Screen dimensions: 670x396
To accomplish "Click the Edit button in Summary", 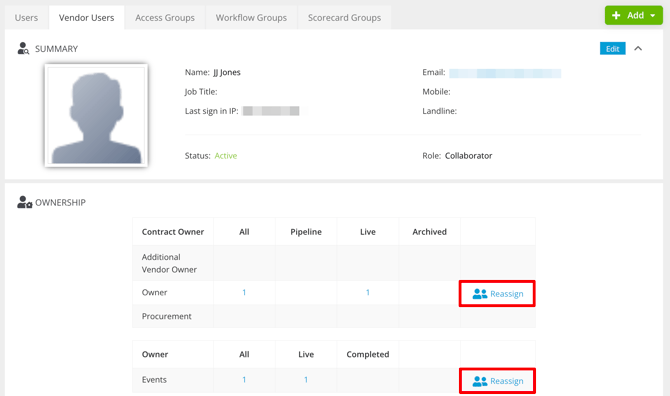I will [612, 49].
